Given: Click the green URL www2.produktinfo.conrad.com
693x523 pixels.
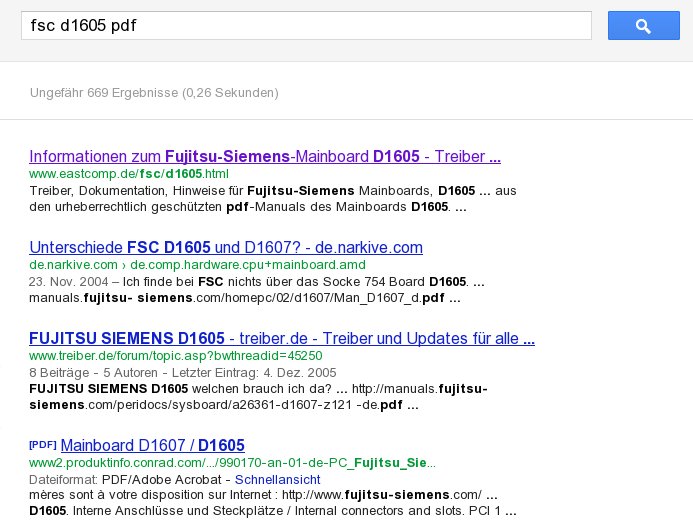Looking at the screenshot, I should [x=232, y=463].
